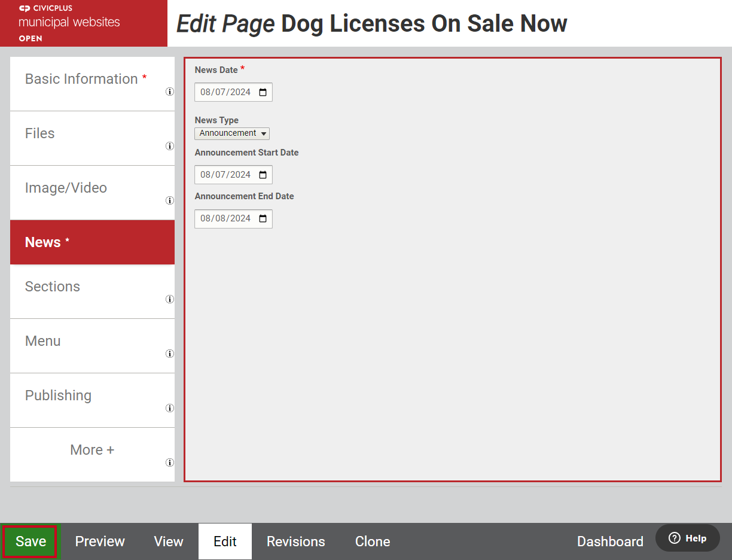Click Clone in the bottom bar
The height and width of the screenshot is (560, 732).
[x=373, y=541]
